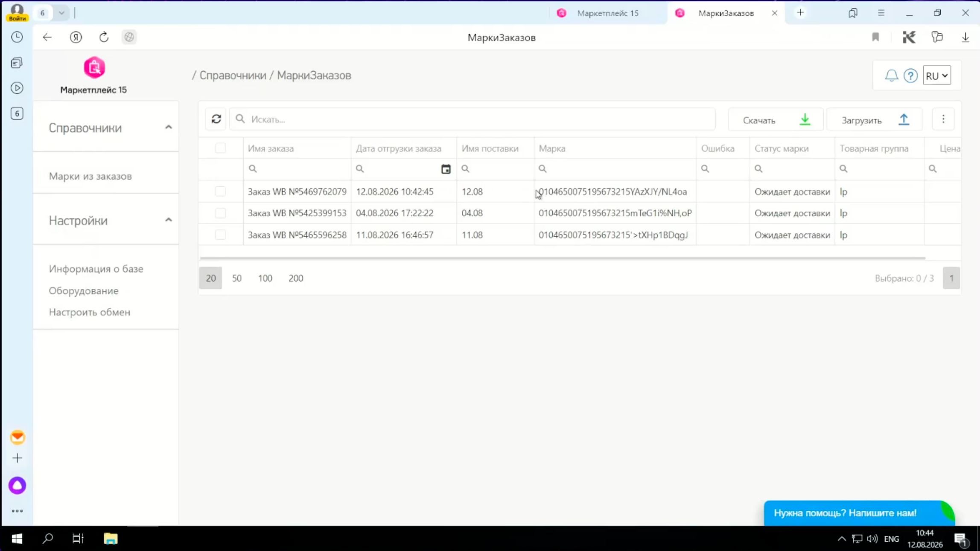980x551 pixels.
Task: Check row for Заказ WB №5465596258
Action: [x=220, y=235]
